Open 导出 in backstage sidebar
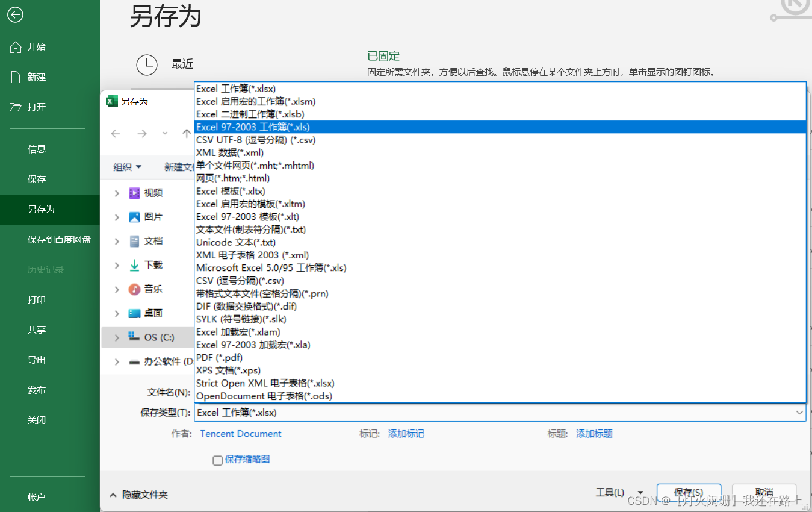This screenshot has width=812, height=512. [x=50, y=360]
